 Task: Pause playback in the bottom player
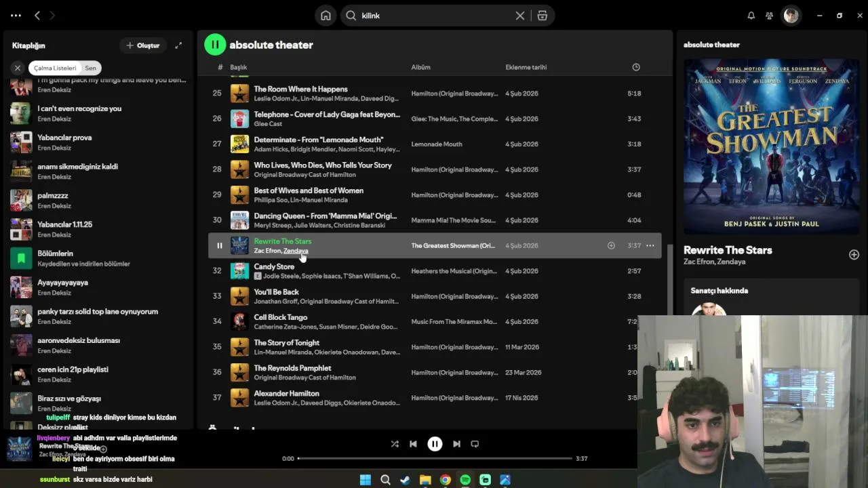click(435, 444)
